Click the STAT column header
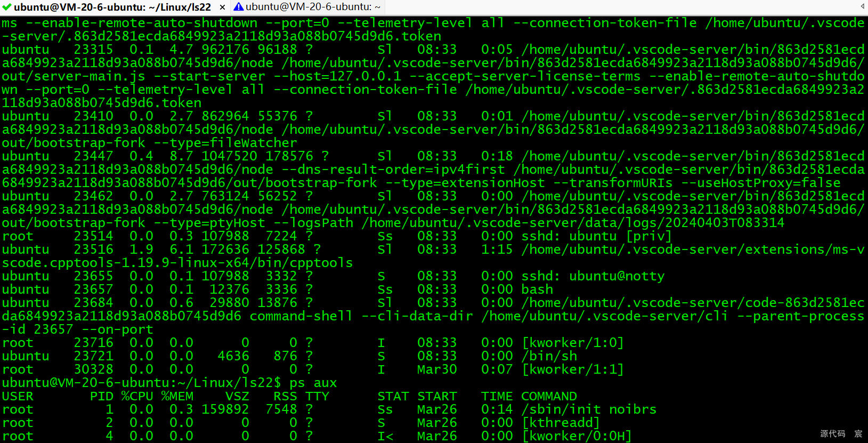 point(393,396)
